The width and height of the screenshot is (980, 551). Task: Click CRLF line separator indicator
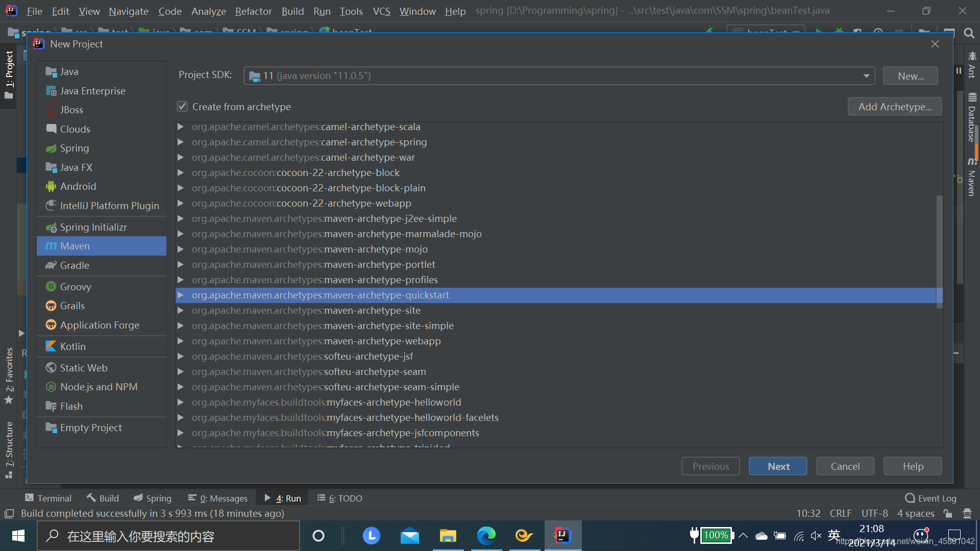(x=840, y=513)
